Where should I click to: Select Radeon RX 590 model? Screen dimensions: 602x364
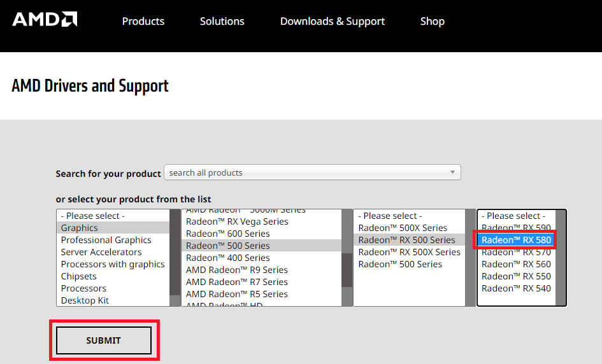click(517, 227)
